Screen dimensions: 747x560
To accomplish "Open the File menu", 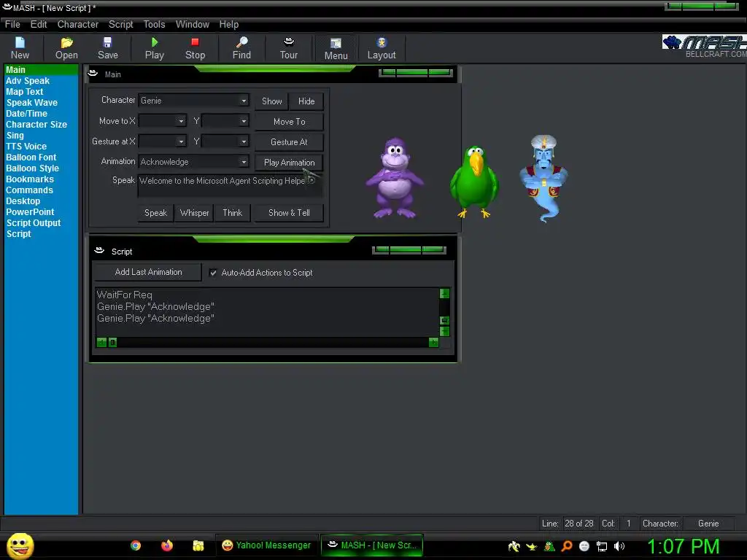I will 12,24.
